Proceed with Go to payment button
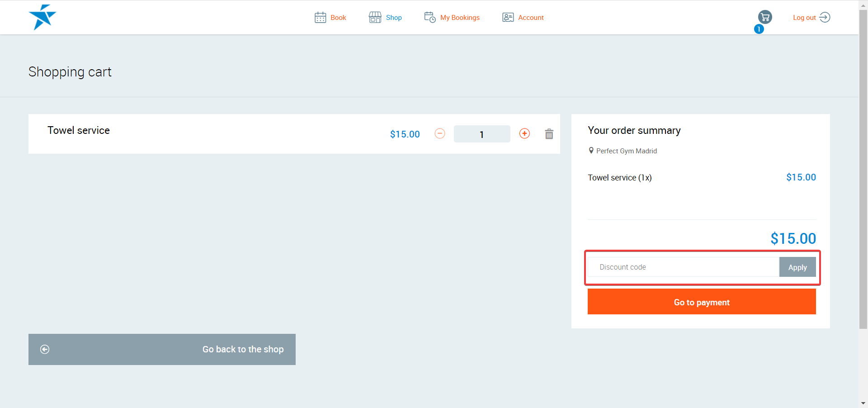Image resolution: width=868 pixels, height=408 pixels. 701,302
